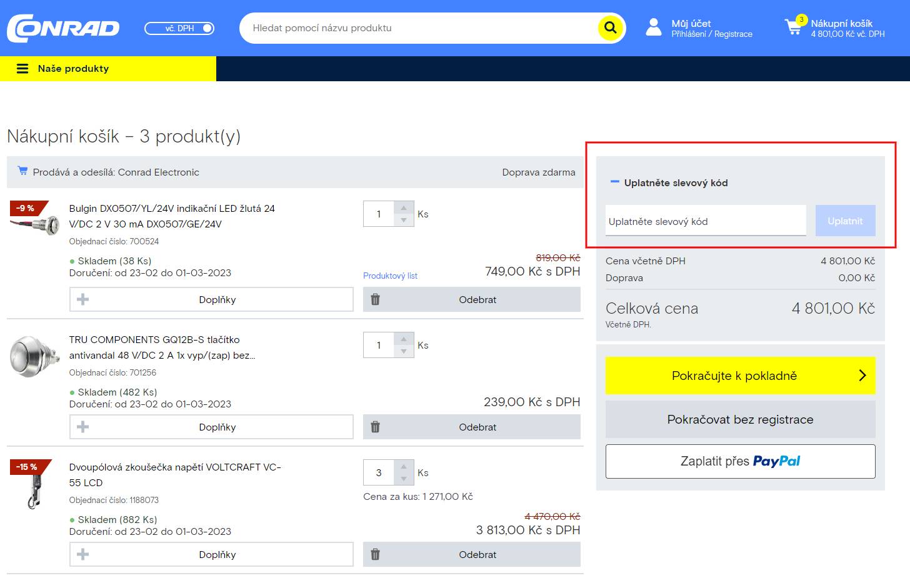Image resolution: width=910 pixels, height=588 pixels.
Task: Click the Pokračujte k pokladně button
Action: [740, 376]
